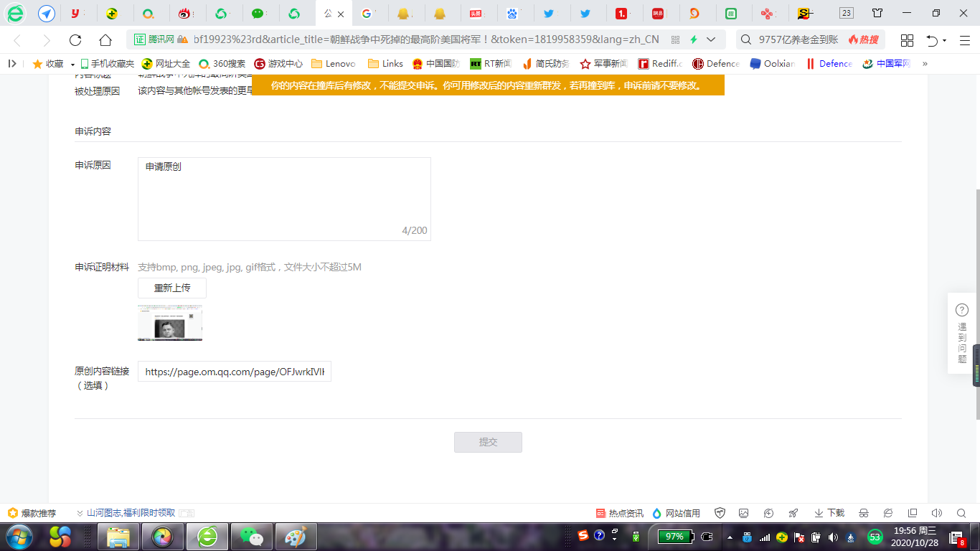Screen dimensions: 980x551
Task: Open the Lenovo bookmarks folder
Action: pyautogui.click(x=334, y=64)
